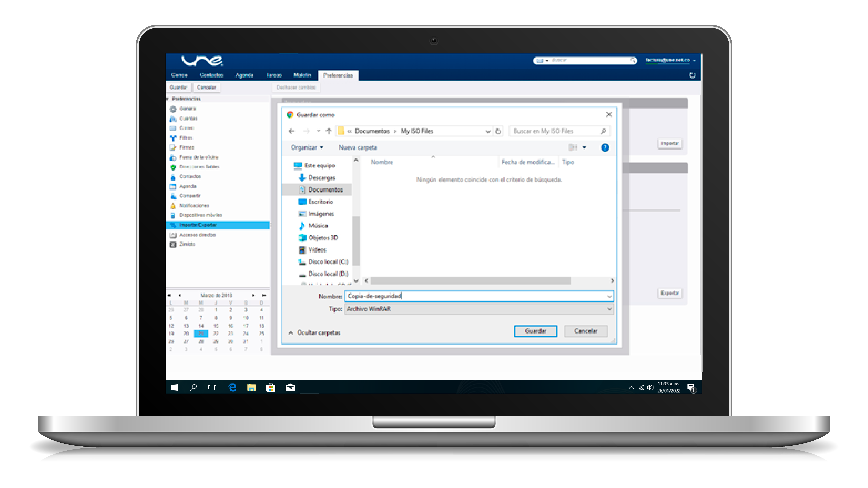Go to next month in mini calendar
Image resolution: width=868 pixels, height=488 pixels.
point(253,295)
